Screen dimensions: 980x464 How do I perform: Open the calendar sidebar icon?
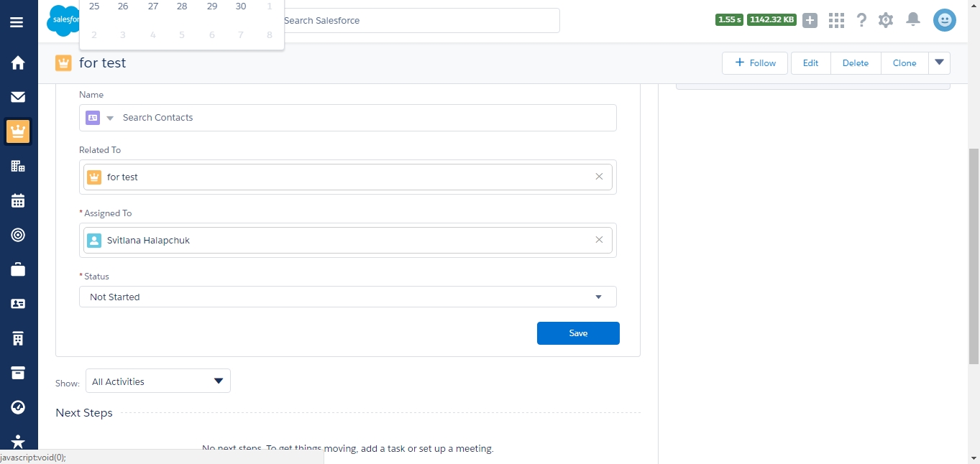pyautogui.click(x=18, y=200)
